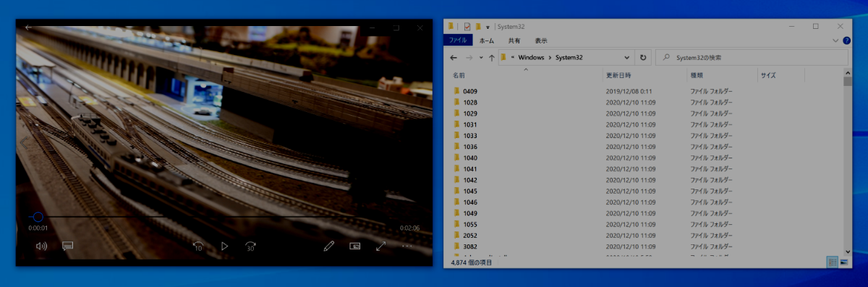Image resolution: width=868 pixels, height=287 pixels.
Task: Open the subtitles and captions menu
Action: point(68,246)
